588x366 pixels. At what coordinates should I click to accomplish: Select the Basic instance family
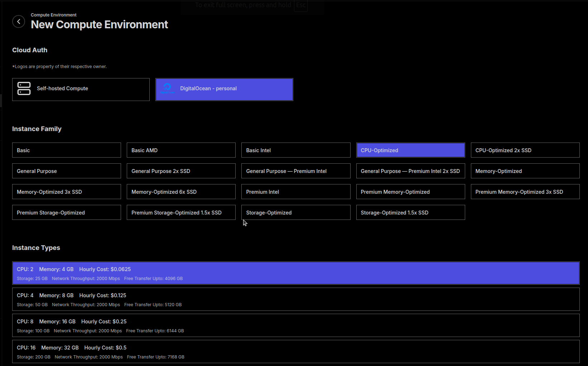tap(66, 150)
